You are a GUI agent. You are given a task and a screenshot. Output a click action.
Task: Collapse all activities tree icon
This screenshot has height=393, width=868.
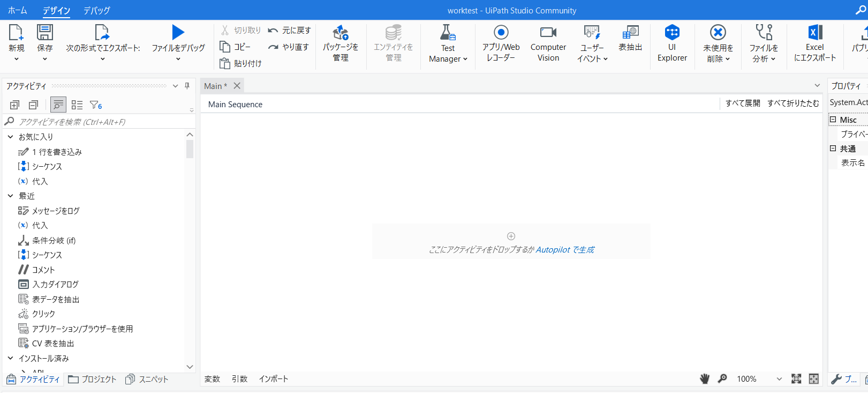(33, 105)
